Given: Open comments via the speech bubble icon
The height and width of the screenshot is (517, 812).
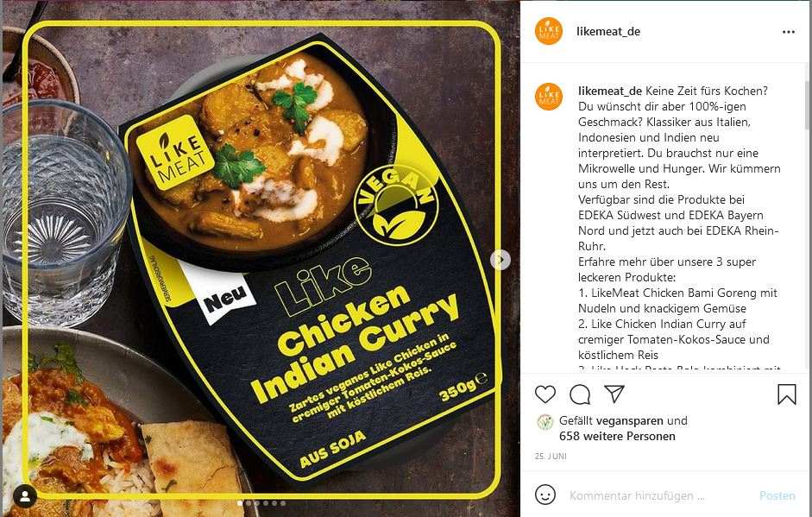Looking at the screenshot, I should [580, 394].
